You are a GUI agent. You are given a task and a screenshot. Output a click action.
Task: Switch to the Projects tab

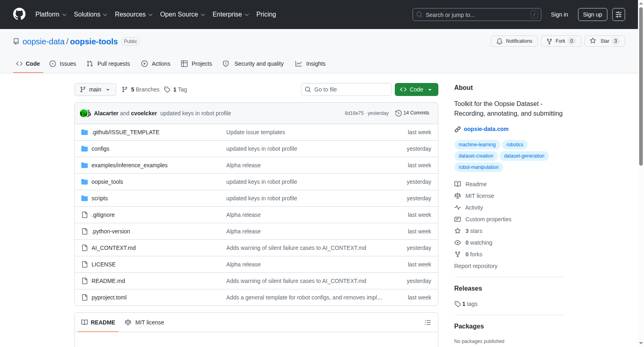pos(196,64)
